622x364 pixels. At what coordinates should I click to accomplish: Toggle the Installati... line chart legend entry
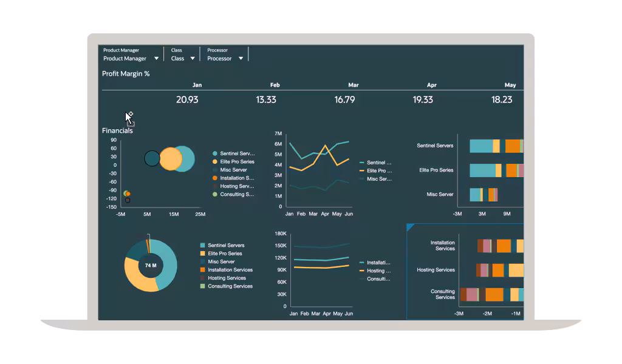[375, 263]
